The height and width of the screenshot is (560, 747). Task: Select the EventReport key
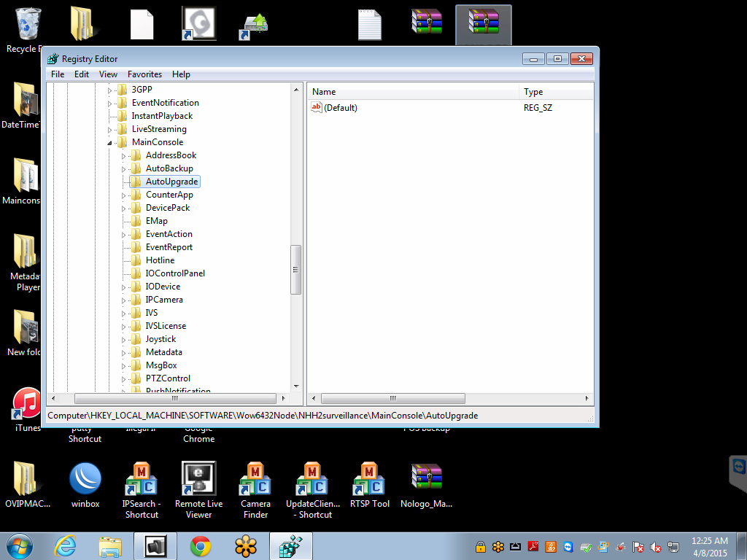(169, 247)
